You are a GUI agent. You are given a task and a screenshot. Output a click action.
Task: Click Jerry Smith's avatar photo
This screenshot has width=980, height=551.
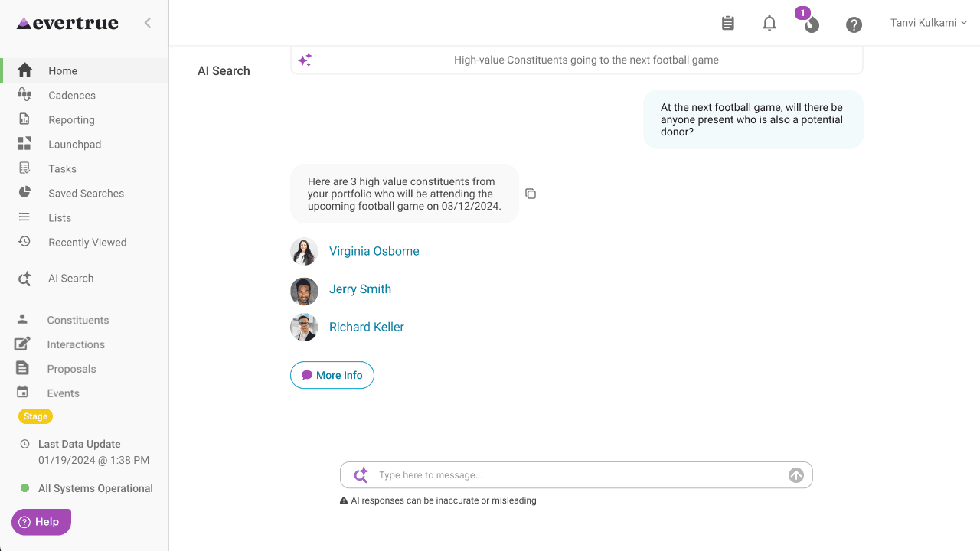pyautogui.click(x=304, y=292)
